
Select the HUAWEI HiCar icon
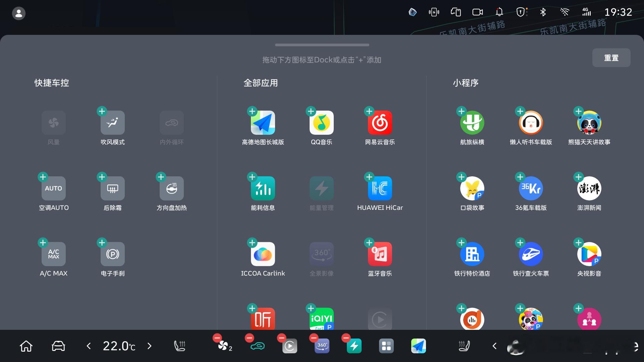380,188
